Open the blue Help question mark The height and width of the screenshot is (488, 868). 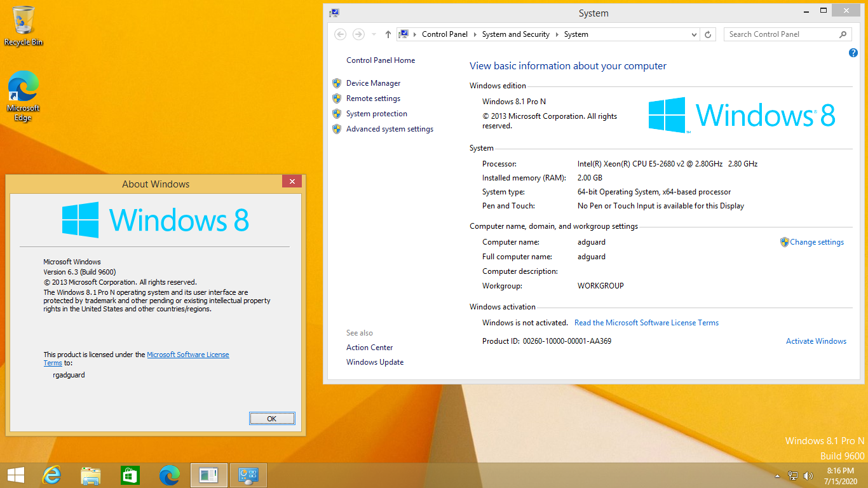click(x=853, y=53)
